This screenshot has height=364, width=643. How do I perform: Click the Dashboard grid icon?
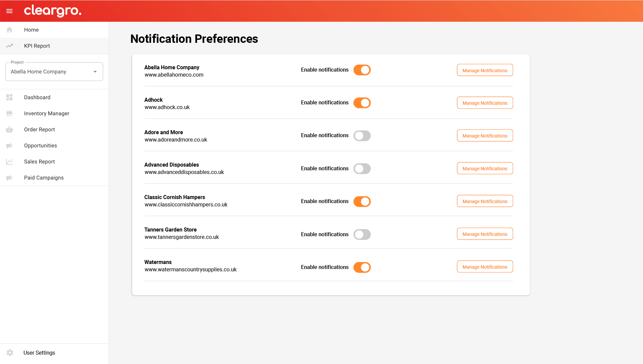pyautogui.click(x=9, y=97)
